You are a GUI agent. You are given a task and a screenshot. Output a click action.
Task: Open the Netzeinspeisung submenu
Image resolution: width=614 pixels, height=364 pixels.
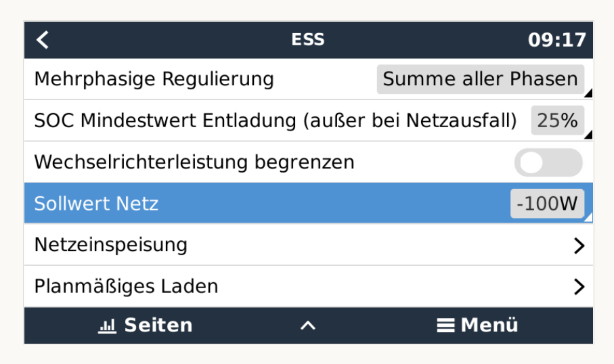tap(309, 245)
